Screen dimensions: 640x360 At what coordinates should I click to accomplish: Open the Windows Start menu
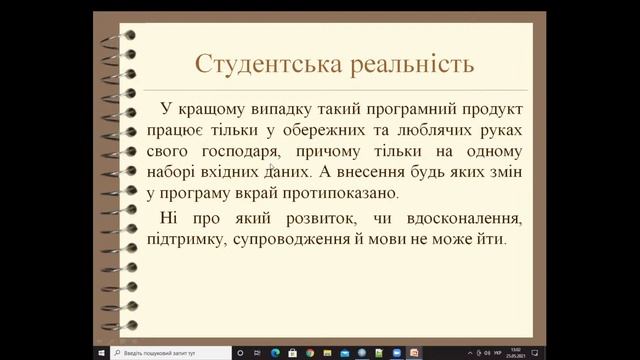[x=101, y=353]
